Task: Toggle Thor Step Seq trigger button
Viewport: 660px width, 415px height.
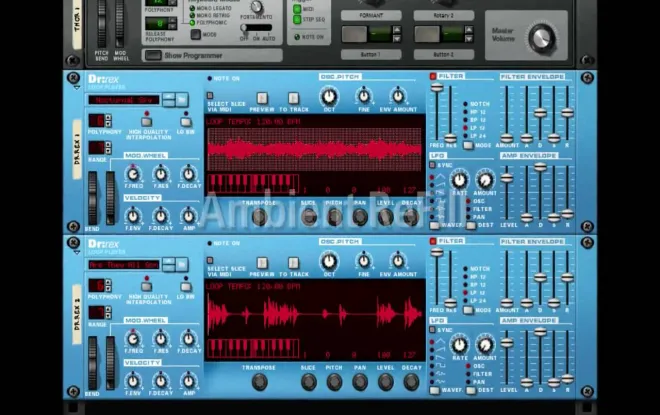Action: (297, 19)
